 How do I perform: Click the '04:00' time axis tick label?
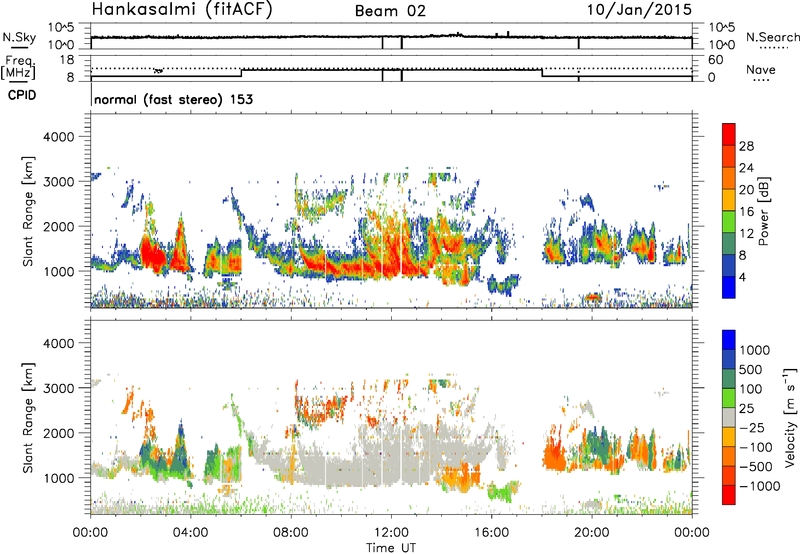pyautogui.click(x=190, y=533)
